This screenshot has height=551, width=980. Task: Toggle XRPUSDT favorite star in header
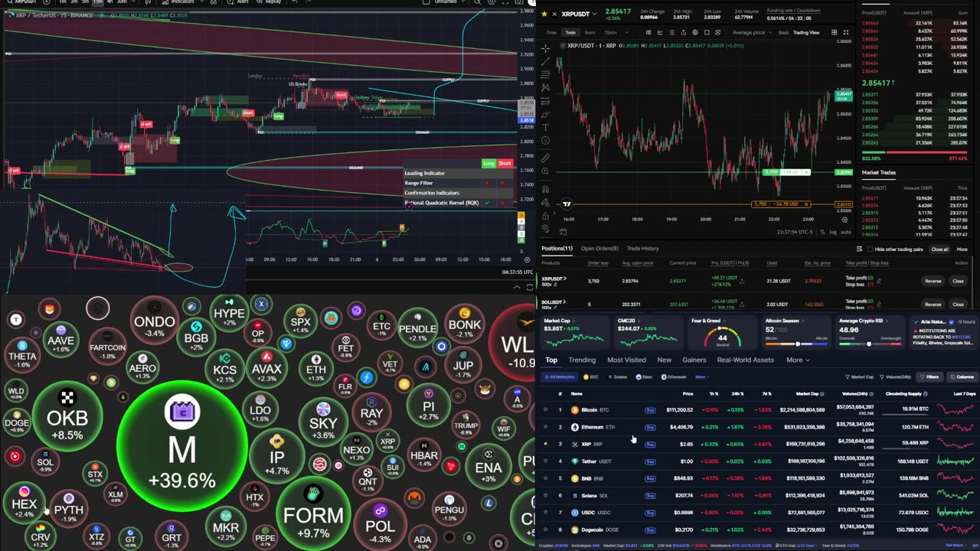[544, 13]
